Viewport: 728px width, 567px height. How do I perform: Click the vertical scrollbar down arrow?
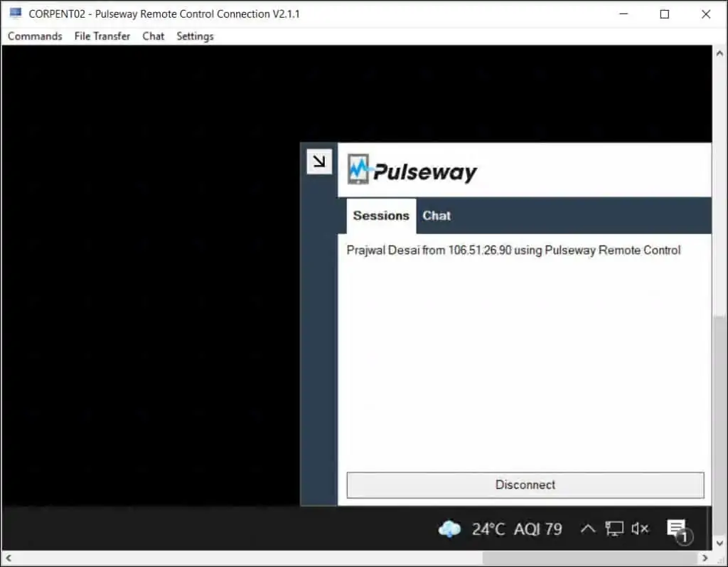pos(719,543)
